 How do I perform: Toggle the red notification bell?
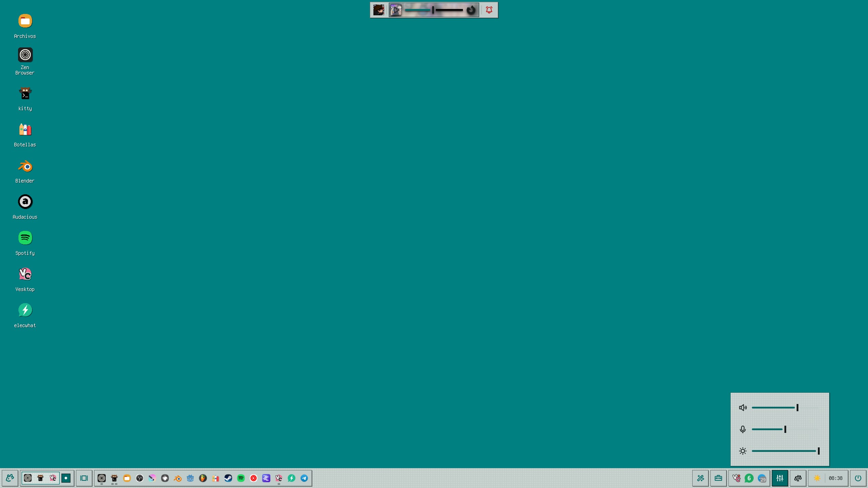pos(489,10)
